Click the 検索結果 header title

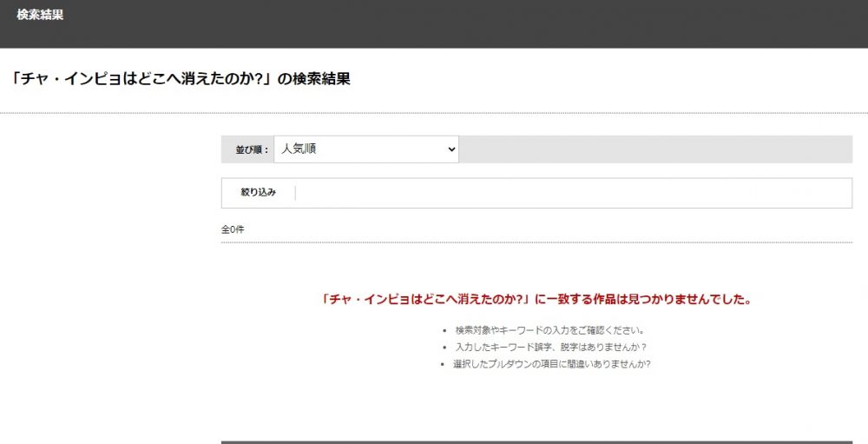tap(40, 15)
